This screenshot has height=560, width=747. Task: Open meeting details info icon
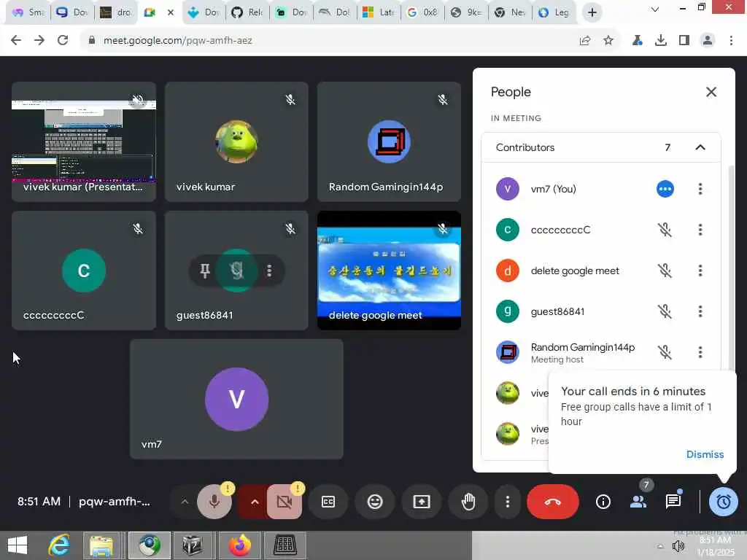click(603, 502)
